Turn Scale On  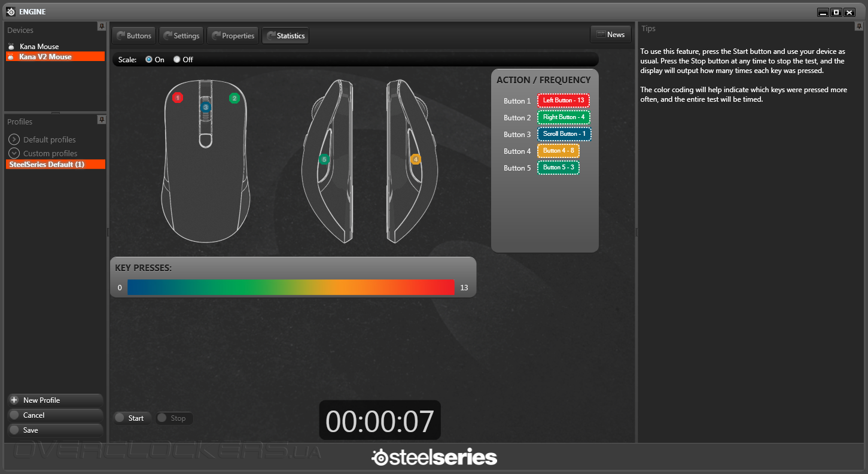[149, 59]
